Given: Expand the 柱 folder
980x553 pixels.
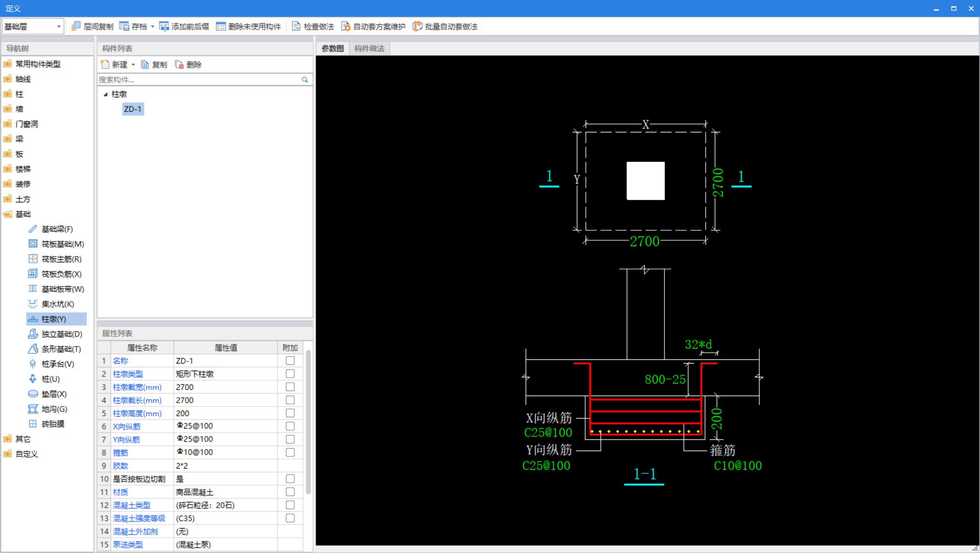Looking at the screenshot, I should [x=7, y=94].
